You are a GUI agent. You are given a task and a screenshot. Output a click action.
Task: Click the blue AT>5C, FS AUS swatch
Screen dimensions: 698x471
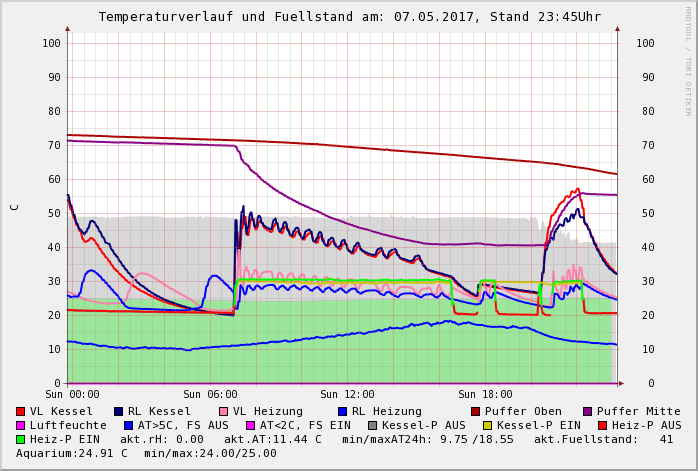[x=129, y=425]
